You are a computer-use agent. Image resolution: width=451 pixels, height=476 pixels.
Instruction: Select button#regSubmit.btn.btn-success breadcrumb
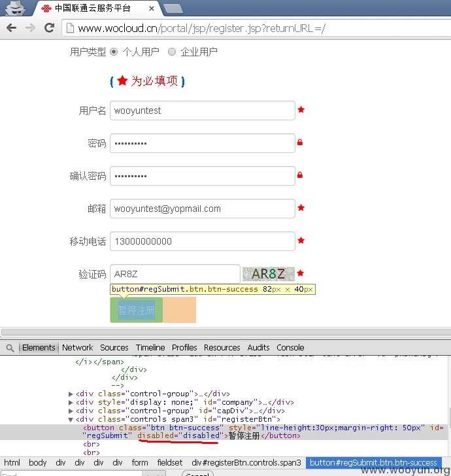[373, 463]
